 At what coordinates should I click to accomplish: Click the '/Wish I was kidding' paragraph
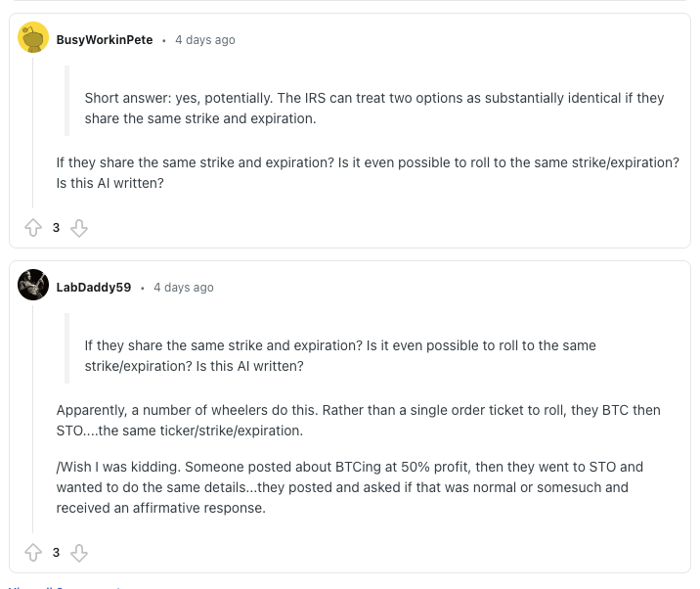[x=350, y=487]
